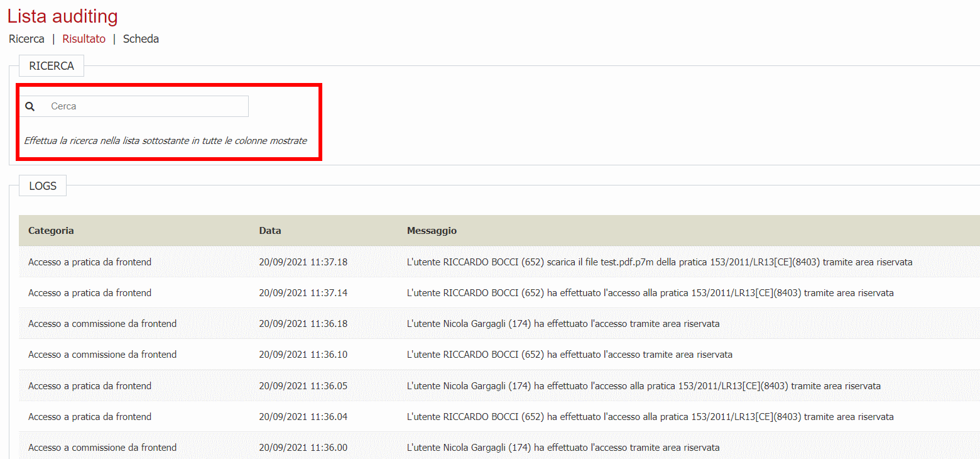The image size is (980, 459).
Task: Sort by the Data column header
Action: click(270, 231)
